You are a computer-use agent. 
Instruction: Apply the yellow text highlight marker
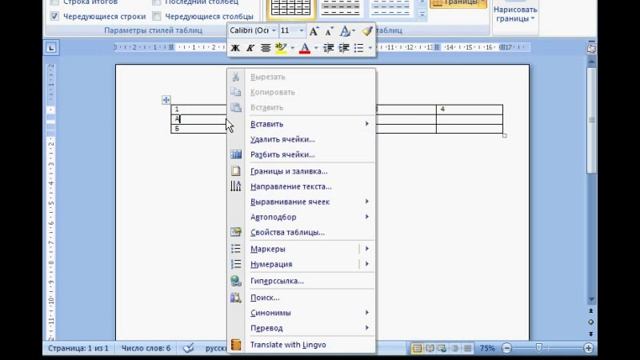tap(280, 48)
